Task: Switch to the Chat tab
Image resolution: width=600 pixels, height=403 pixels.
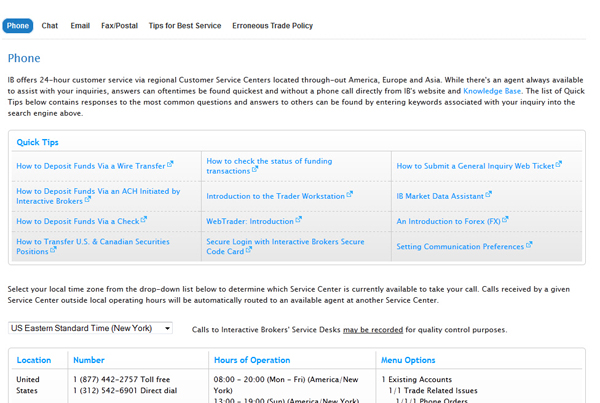Action: pyautogui.click(x=50, y=26)
